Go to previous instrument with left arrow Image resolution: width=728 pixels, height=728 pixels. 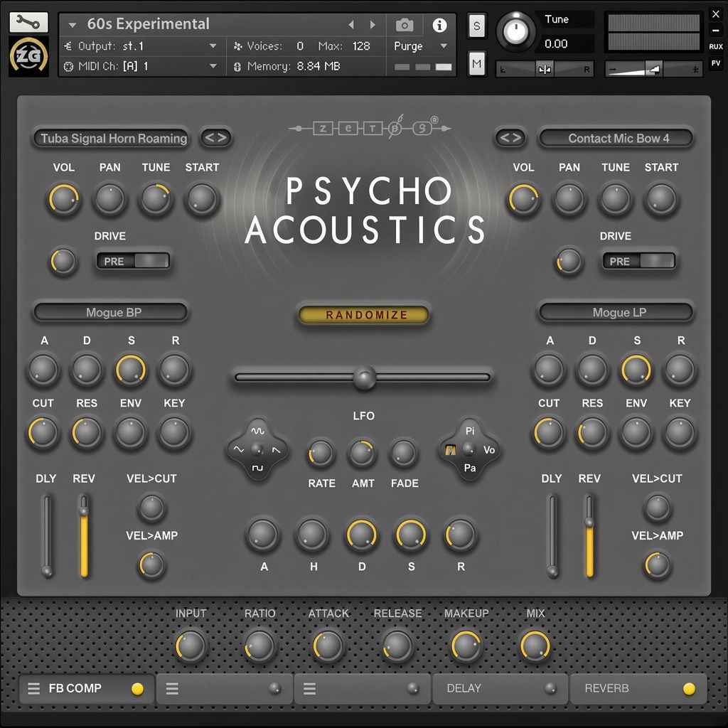(351, 25)
